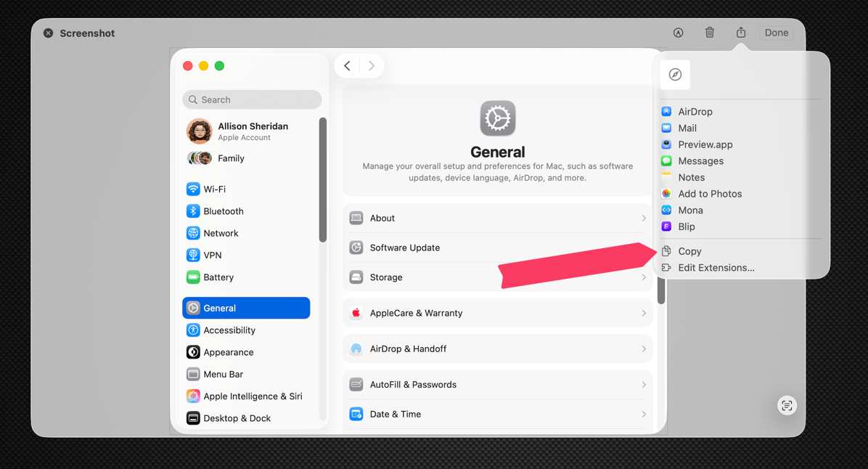Select AirDrop in the share sheet
This screenshot has height=469, width=868.
click(693, 111)
